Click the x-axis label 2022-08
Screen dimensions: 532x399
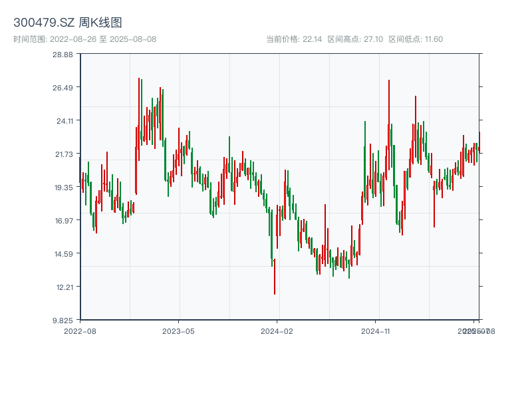click(80, 331)
